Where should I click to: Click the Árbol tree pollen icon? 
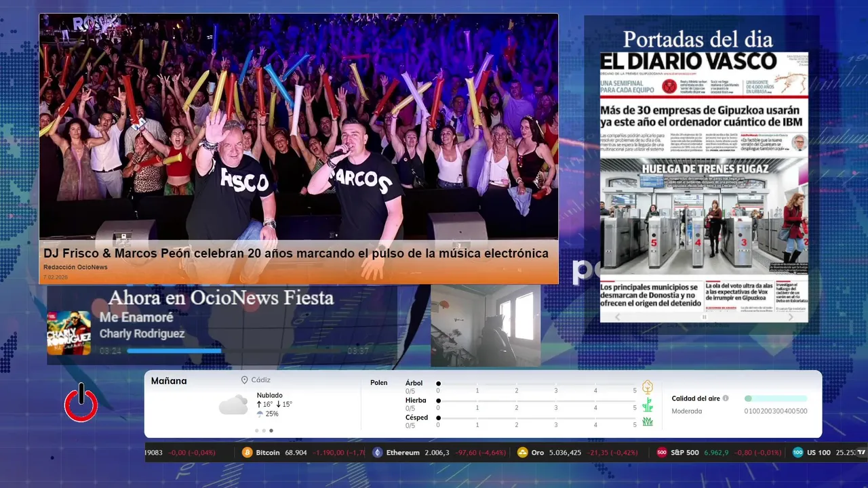648,387
